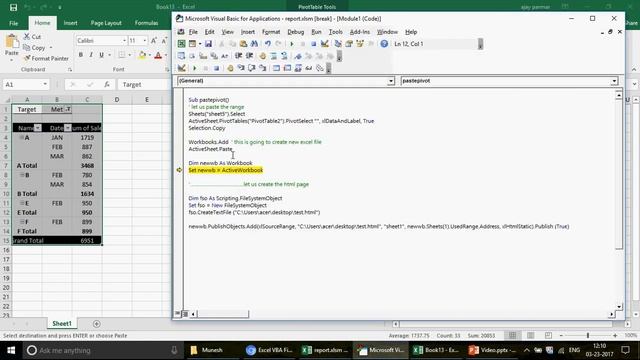Click Run/Continue icon in Standard toolbar
The width and height of the screenshot is (640, 360).
point(292,44)
